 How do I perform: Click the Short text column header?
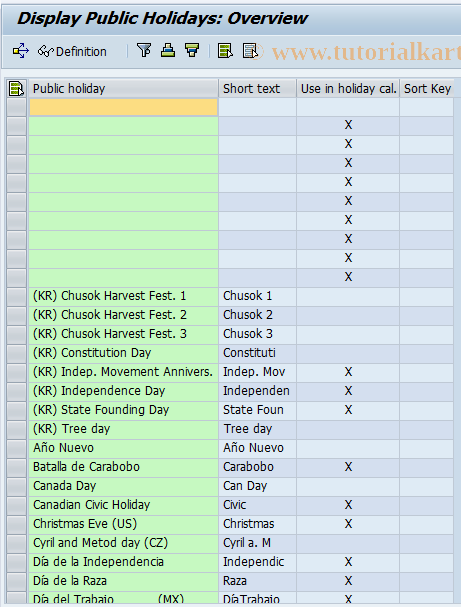257,89
